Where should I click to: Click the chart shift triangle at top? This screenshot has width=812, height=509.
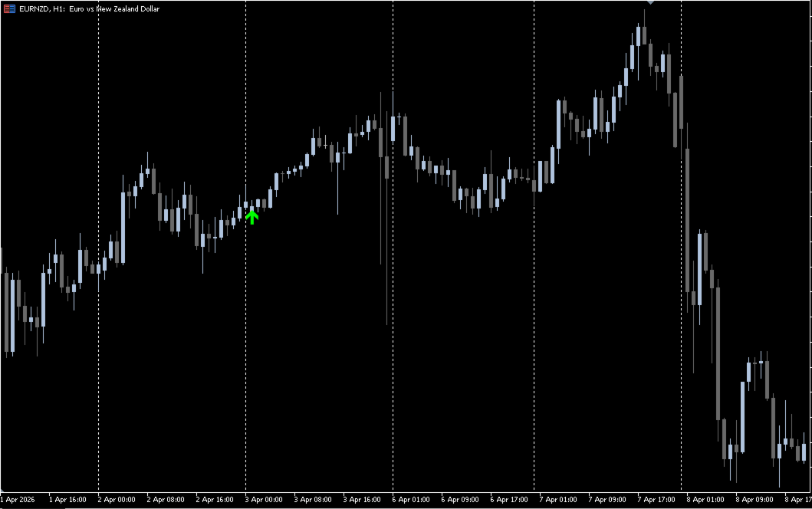650,2
